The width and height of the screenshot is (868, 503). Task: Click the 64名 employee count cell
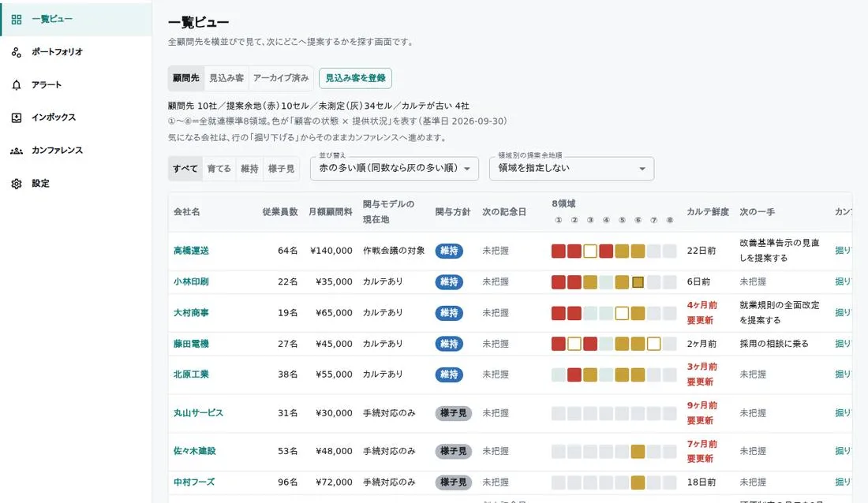[288, 251]
